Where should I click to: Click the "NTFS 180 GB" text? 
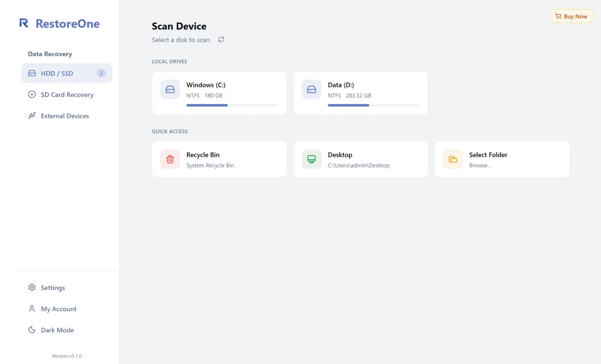[x=205, y=96]
